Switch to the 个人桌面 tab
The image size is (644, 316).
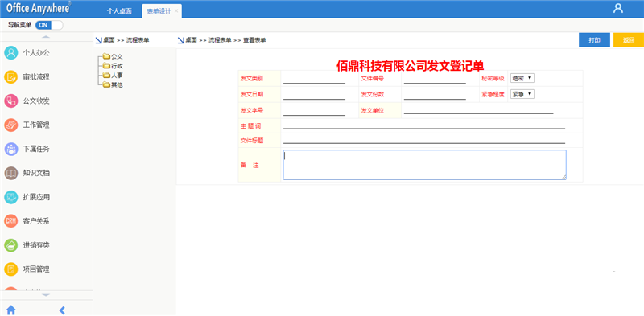[x=119, y=11]
